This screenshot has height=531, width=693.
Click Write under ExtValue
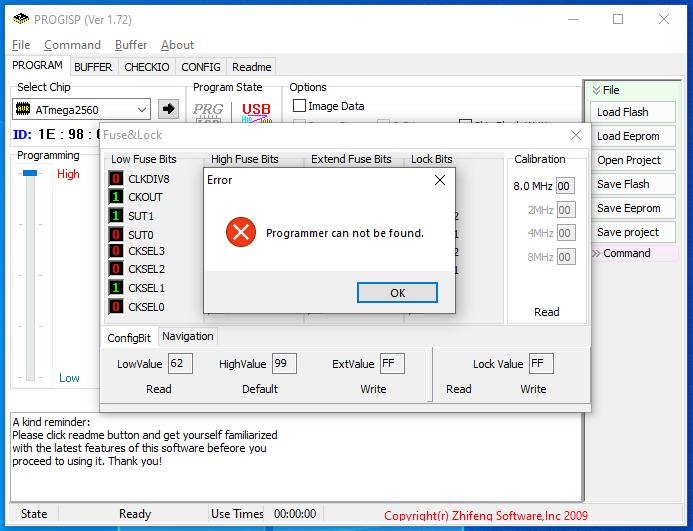click(373, 389)
